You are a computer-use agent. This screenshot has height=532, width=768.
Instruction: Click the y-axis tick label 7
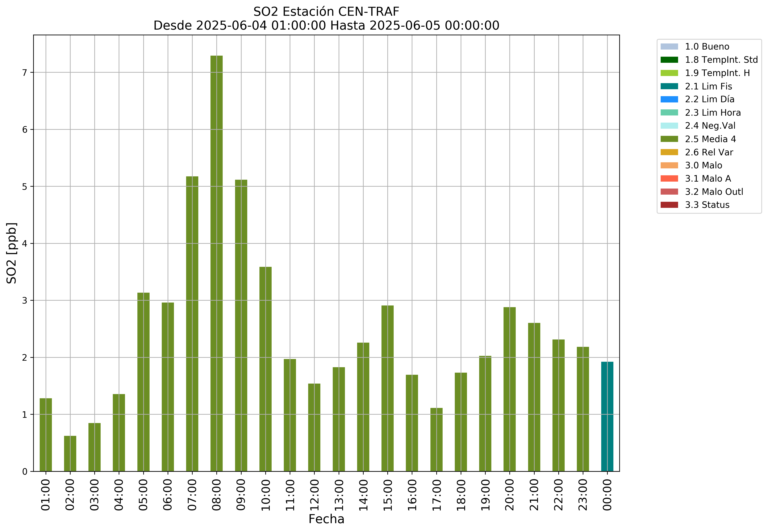(25, 73)
